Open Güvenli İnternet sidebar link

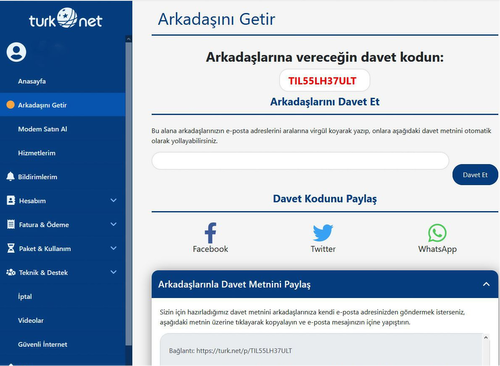point(43,344)
